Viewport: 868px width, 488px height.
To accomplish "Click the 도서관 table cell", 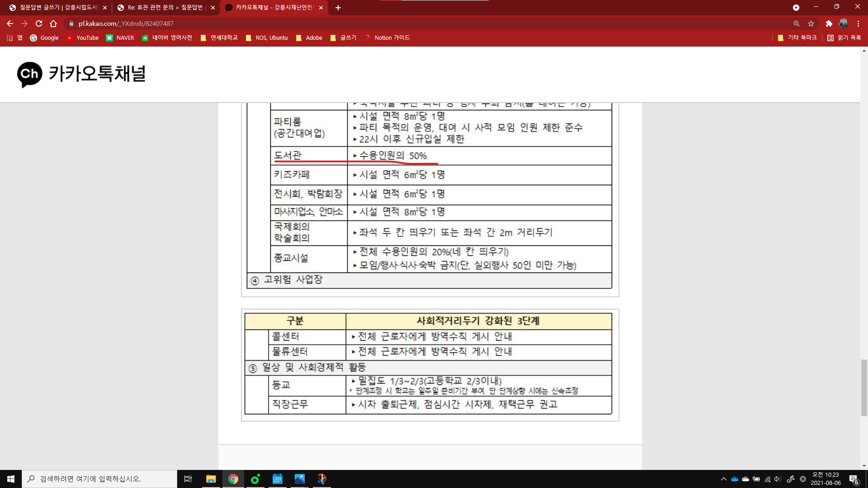I will pyautogui.click(x=309, y=155).
